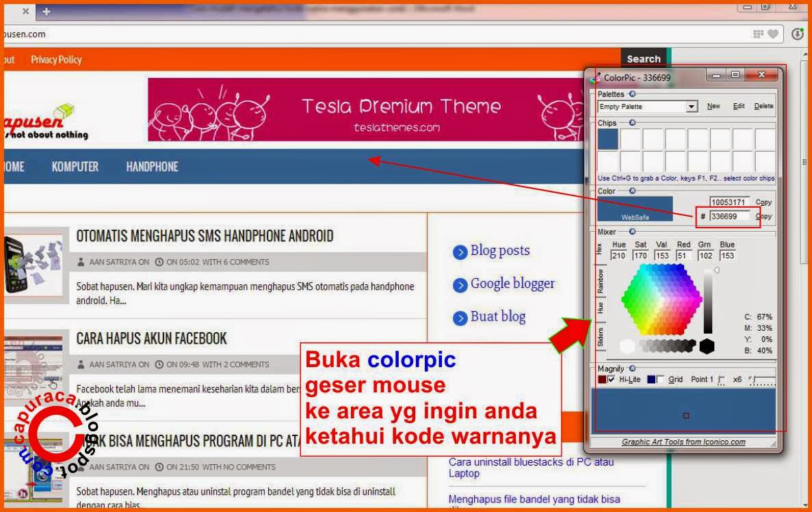Collapse the Magnify section in ColorPic
Viewport: 812px width, 512px height.
point(632,368)
